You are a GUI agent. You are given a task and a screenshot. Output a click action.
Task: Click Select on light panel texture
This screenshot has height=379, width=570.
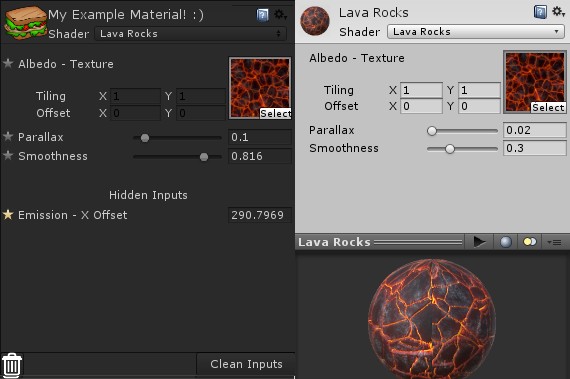pyautogui.click(x=548, y=108)
